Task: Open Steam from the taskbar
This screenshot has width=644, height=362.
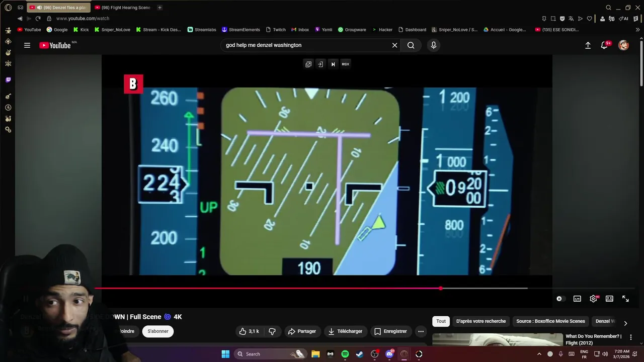Action: [360, 354]
